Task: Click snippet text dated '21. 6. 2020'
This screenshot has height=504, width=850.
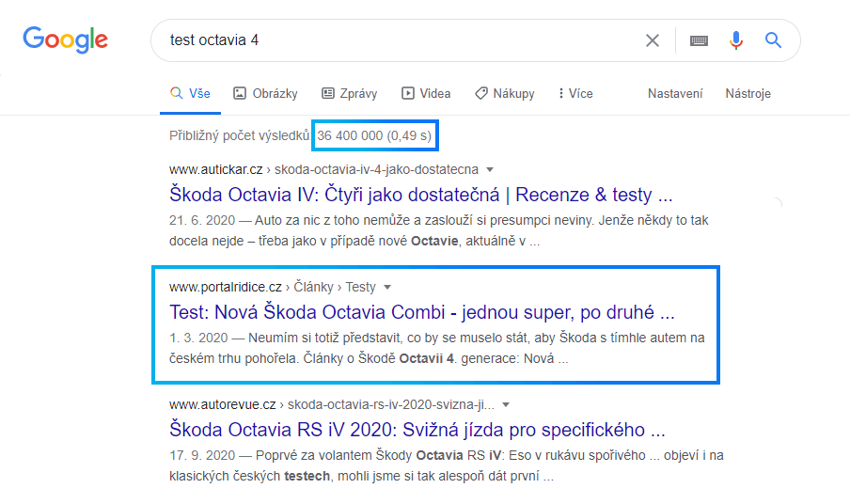Action: (438, 230)
